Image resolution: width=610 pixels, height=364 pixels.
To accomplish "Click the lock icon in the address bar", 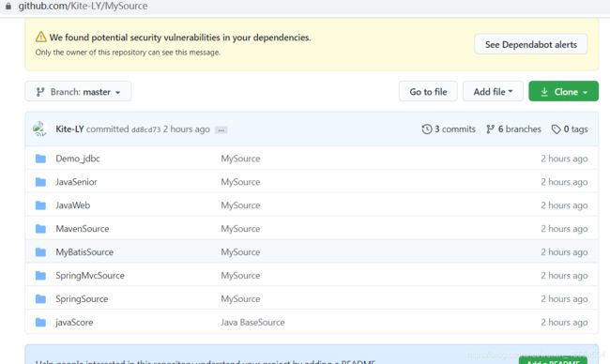I will 8,7.
